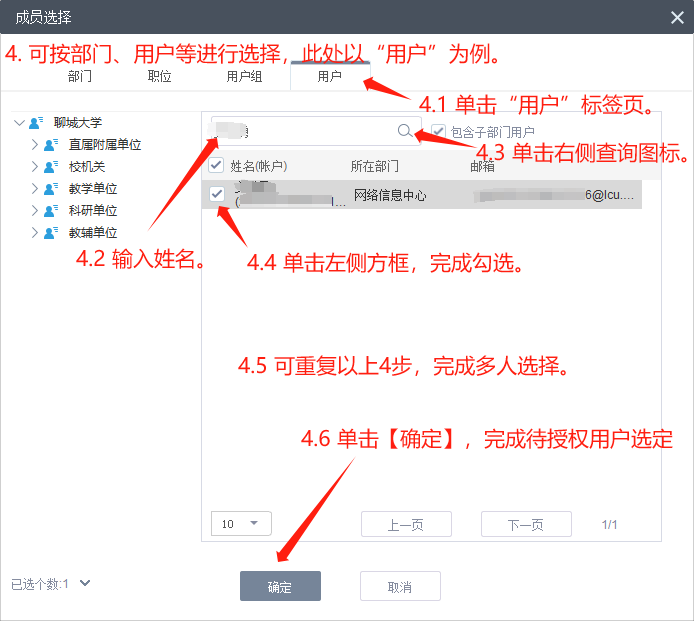Collapse the 聊城大学 tree node
Image resolution: width=694 pixels, height=621 pixels.
click(19, 123)
